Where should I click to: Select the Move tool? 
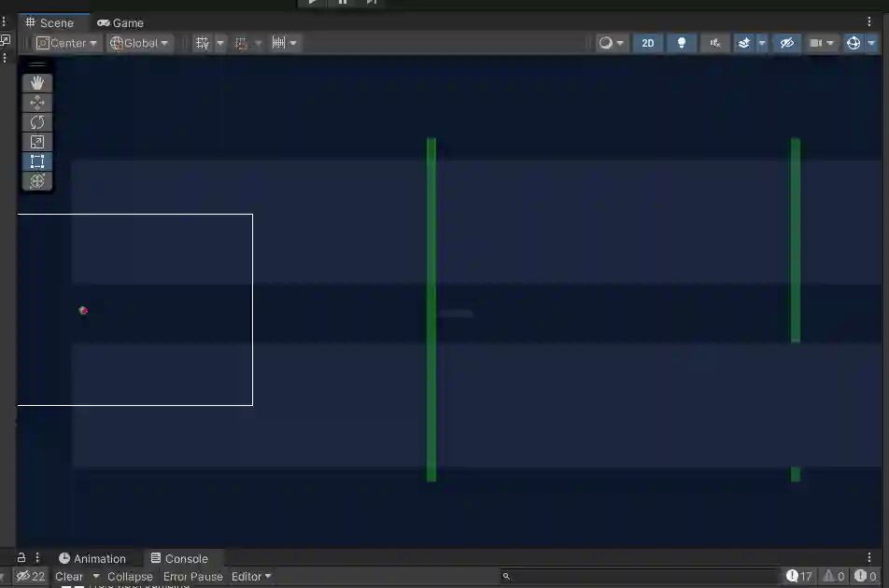click(x=37, y=103)
